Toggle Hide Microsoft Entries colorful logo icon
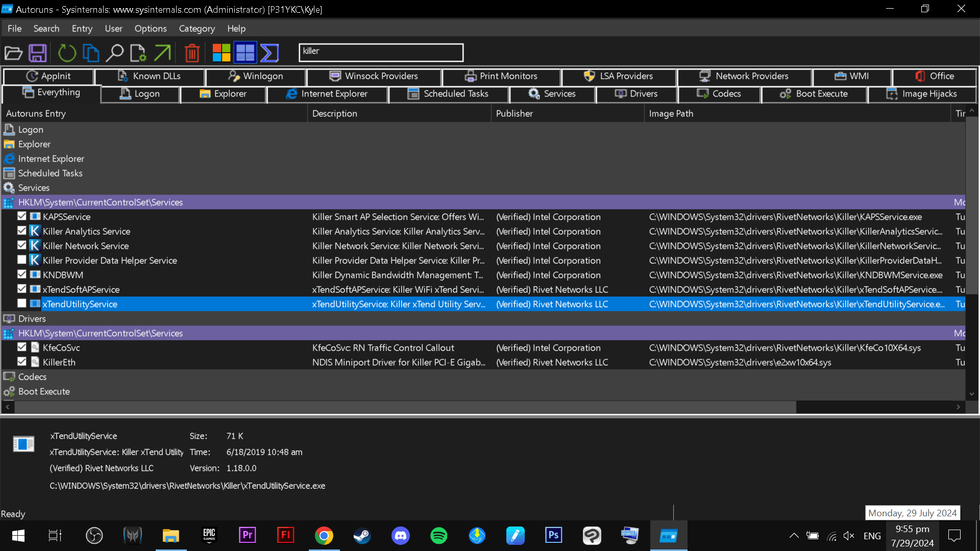 point(222,53)
